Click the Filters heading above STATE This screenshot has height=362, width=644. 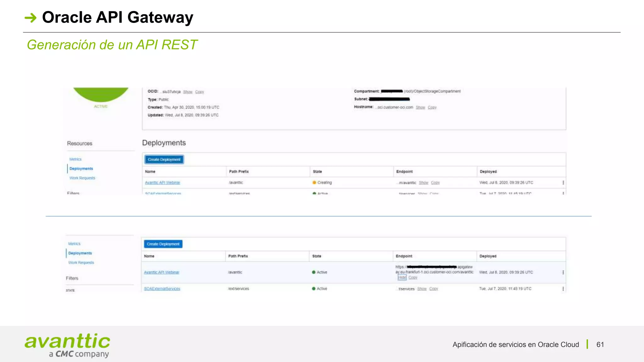click(72, 278)
